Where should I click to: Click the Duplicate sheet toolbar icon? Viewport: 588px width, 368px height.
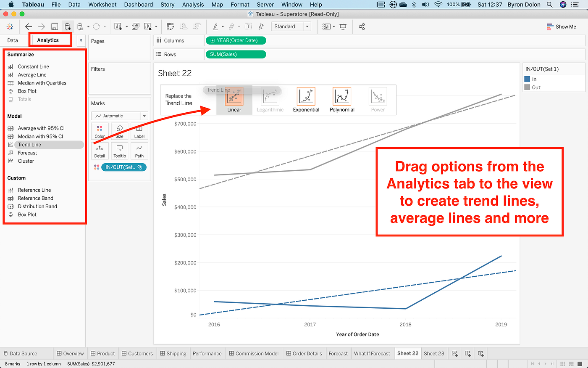pos(136,26)
